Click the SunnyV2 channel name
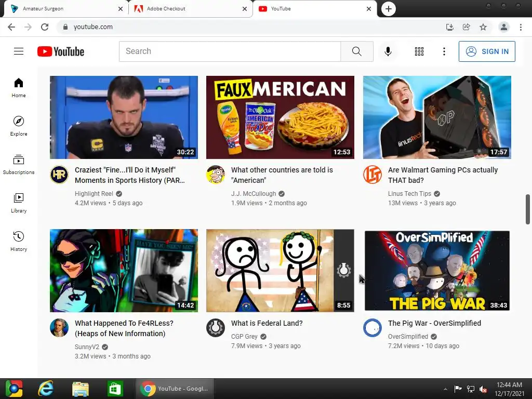 click(x=87, y=347)
